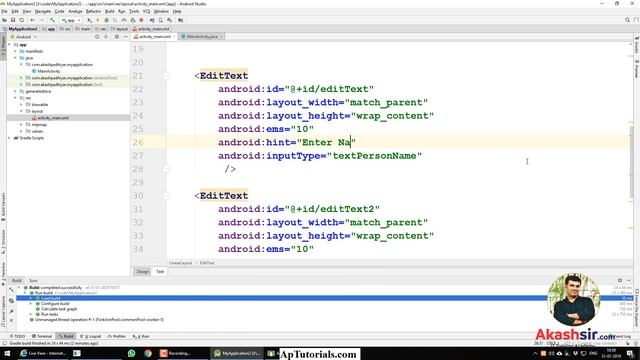
Task: Click the Back navigation arrow
Action: (x=33, y=20)
